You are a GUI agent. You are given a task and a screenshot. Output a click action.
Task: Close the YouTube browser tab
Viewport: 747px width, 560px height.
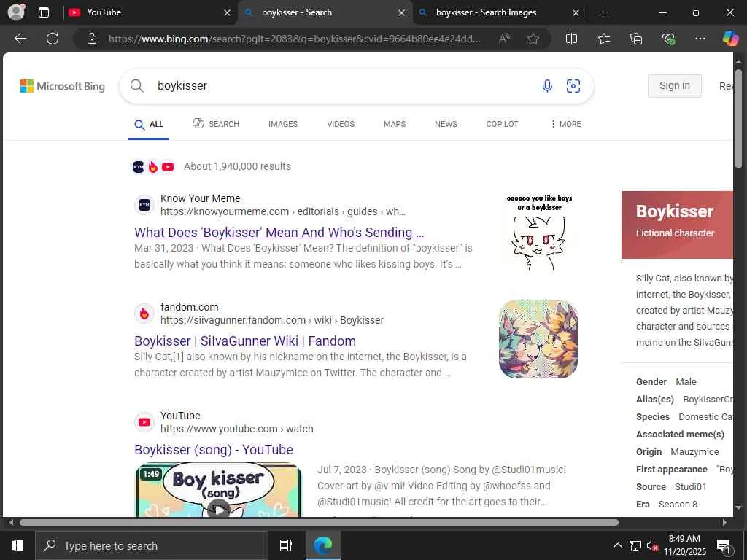(x=228, y=13)
